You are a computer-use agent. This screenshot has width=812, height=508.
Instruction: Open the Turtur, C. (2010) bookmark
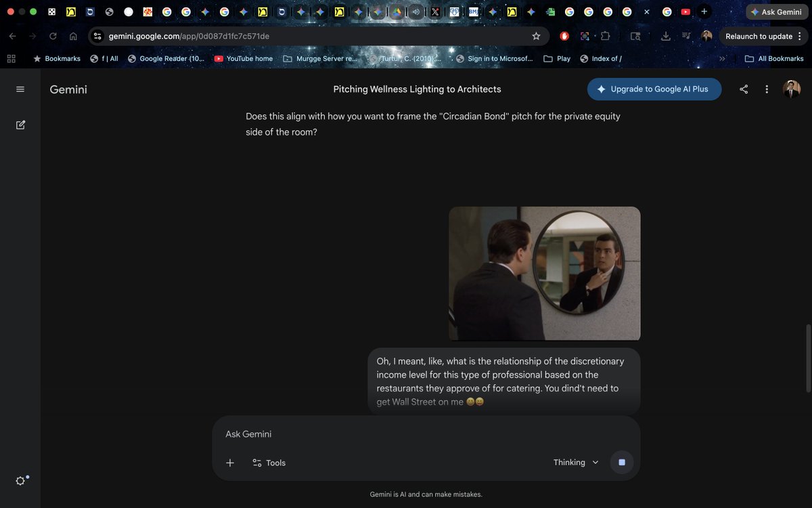405,58
